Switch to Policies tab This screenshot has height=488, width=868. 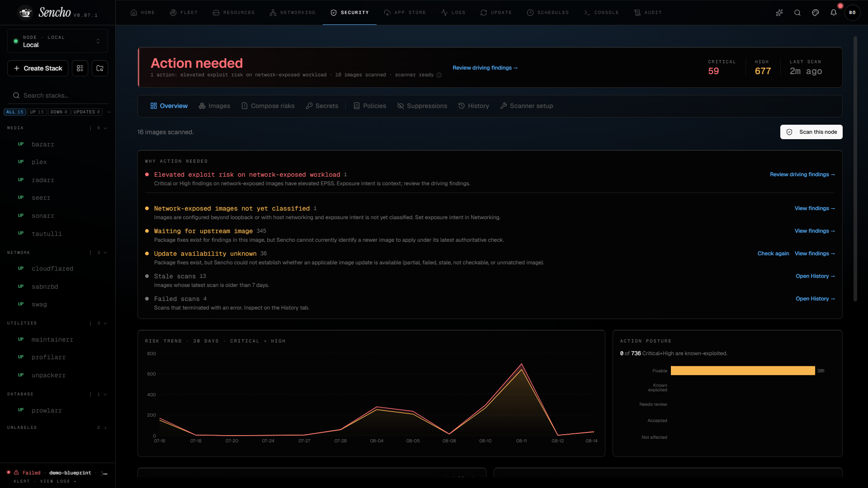(x=370, y=106)
